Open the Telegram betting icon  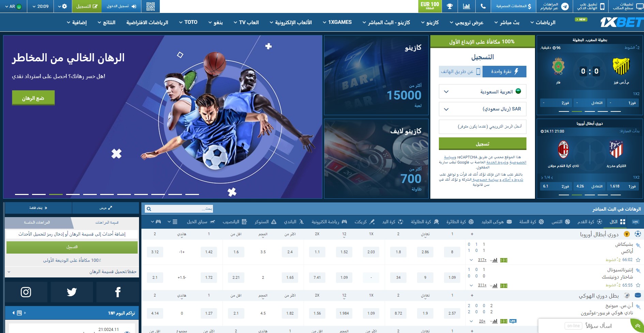[x=565, y=6]
